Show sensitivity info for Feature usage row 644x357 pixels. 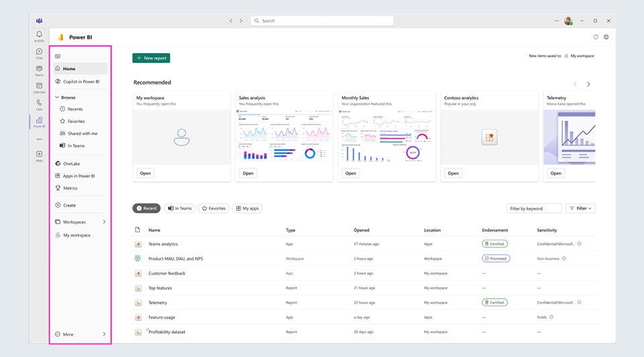pos(551,317)
